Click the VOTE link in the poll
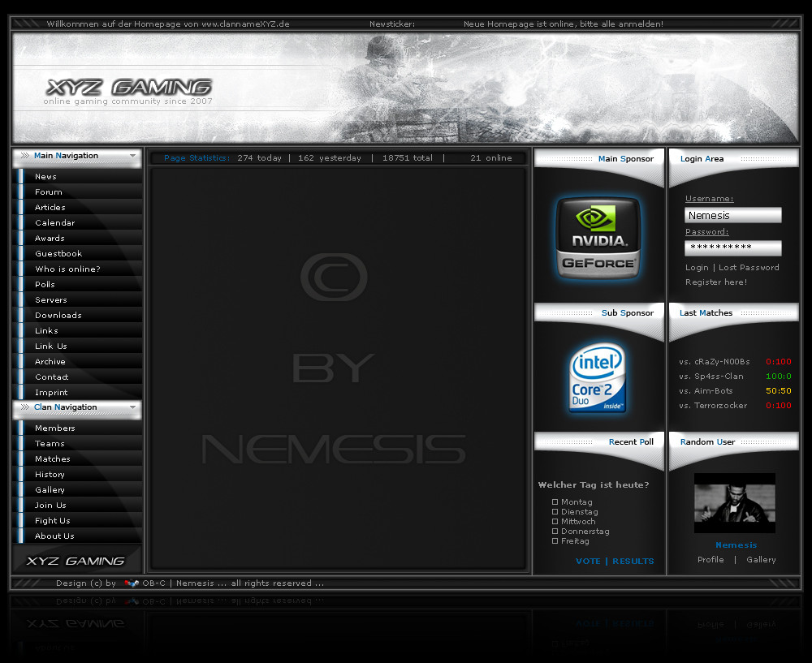 [x=588, y=561]
